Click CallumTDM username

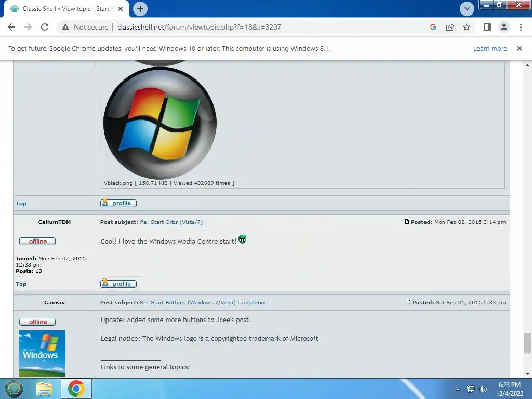click(x=54, y=222)
